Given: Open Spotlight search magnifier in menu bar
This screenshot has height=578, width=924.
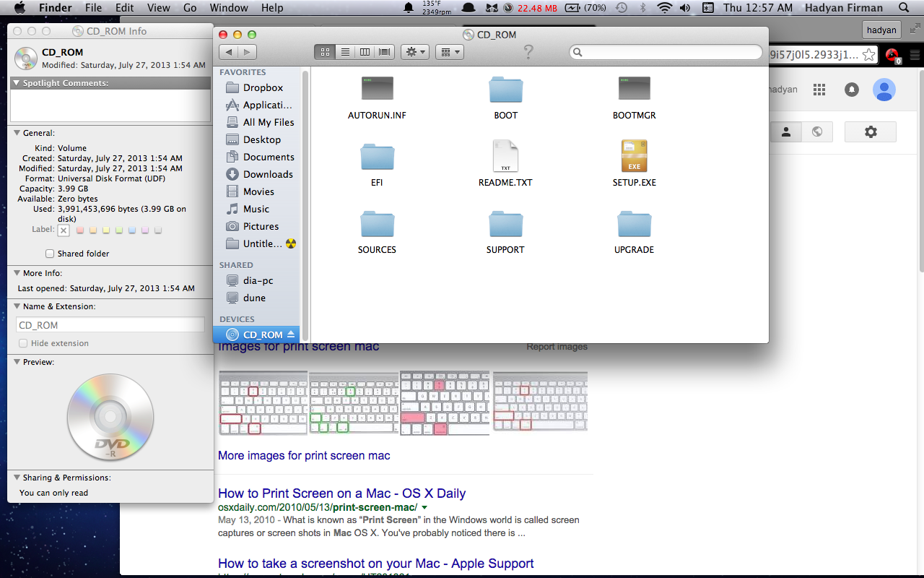Looking at the screenshot, I should point(904,8).
